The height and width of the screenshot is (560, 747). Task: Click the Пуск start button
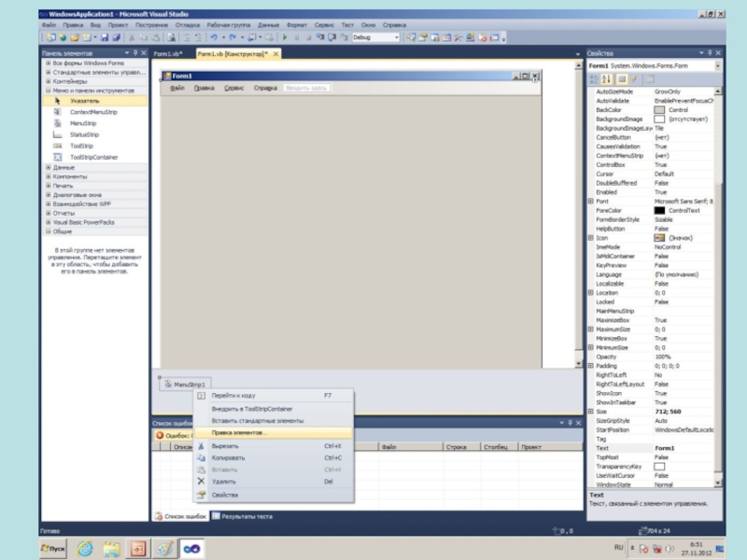coord(51,548)
